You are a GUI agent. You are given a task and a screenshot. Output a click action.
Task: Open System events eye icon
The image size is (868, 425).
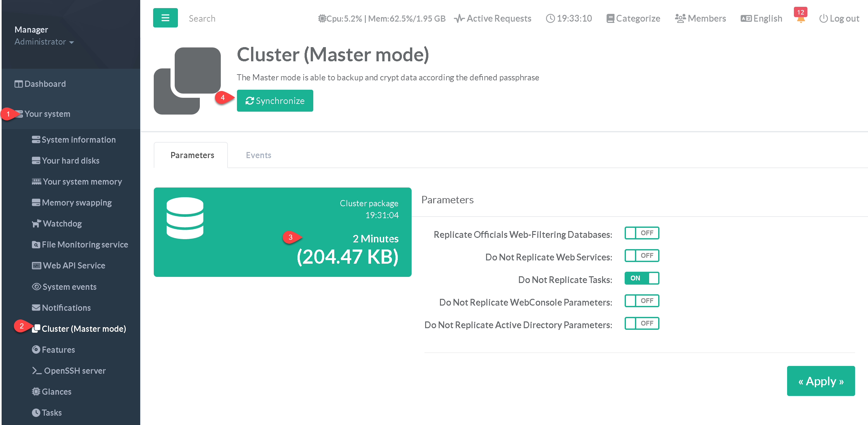[36, 287]
